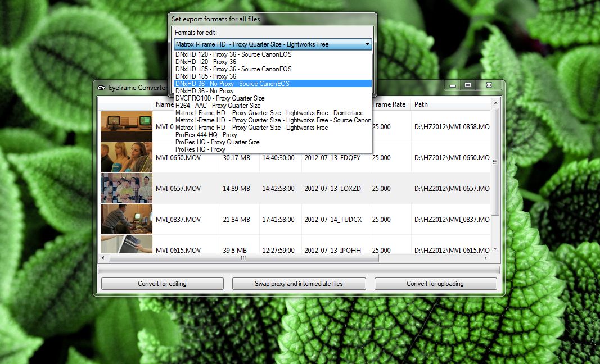Click the vertical scrollbar thumb
Viewport: 600px width, 364px height.
point(495,162)
